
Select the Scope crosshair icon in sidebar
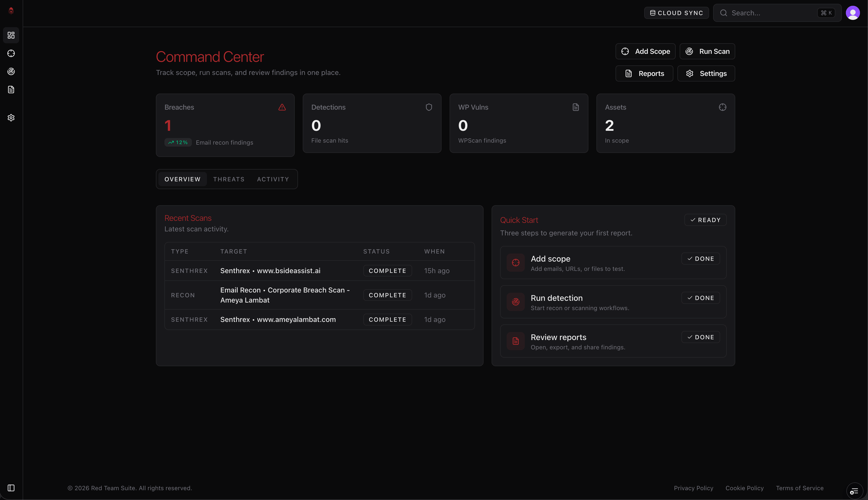click(x=11, y=53)
